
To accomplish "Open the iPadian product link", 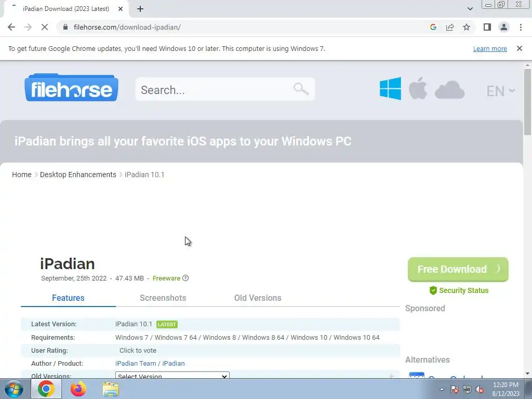I will coord(174,363).
